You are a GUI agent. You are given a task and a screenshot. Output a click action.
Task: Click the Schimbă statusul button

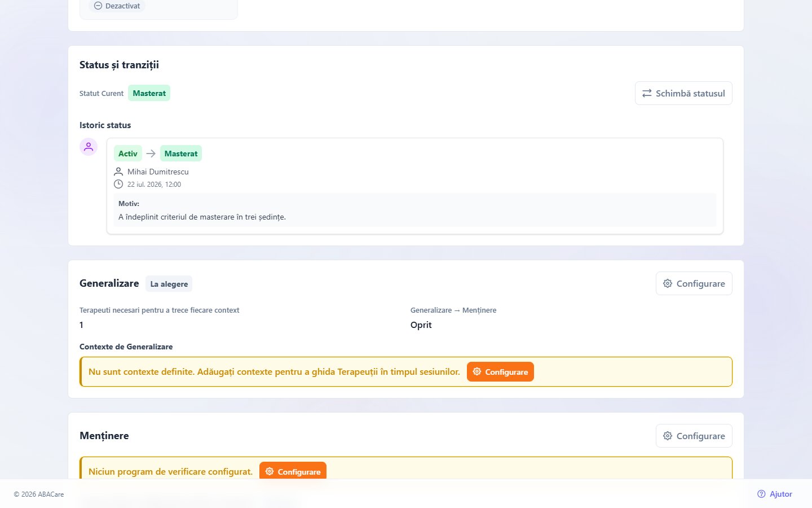click(683, 93)
